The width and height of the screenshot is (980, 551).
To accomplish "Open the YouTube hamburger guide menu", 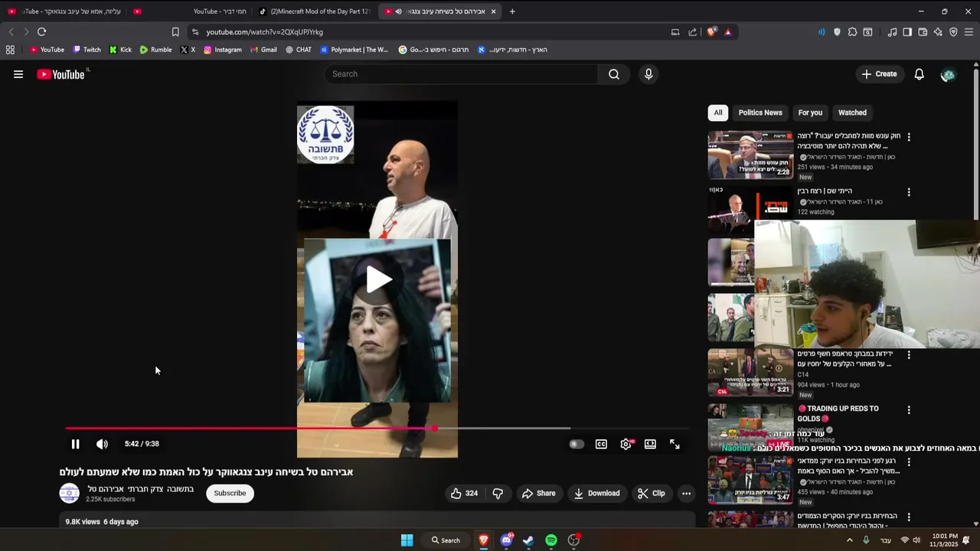I will pos(18,74).
